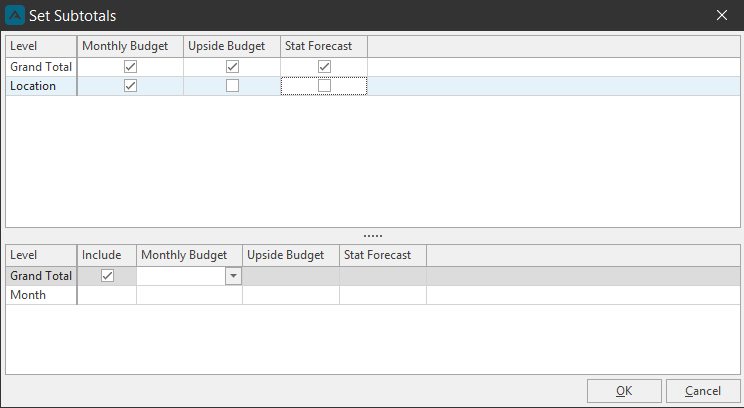
Task: Click the splitter dots between grids
Action: (372, 236)
